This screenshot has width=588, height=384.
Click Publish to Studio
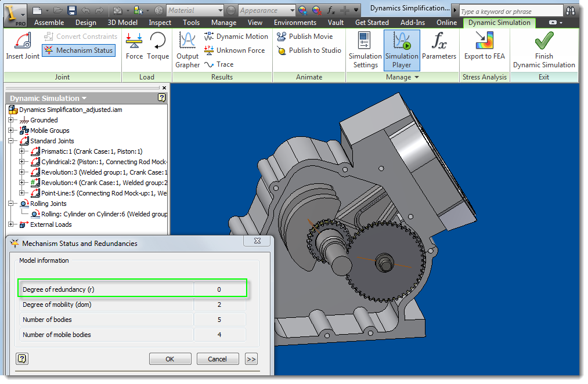tap(309, 50)
